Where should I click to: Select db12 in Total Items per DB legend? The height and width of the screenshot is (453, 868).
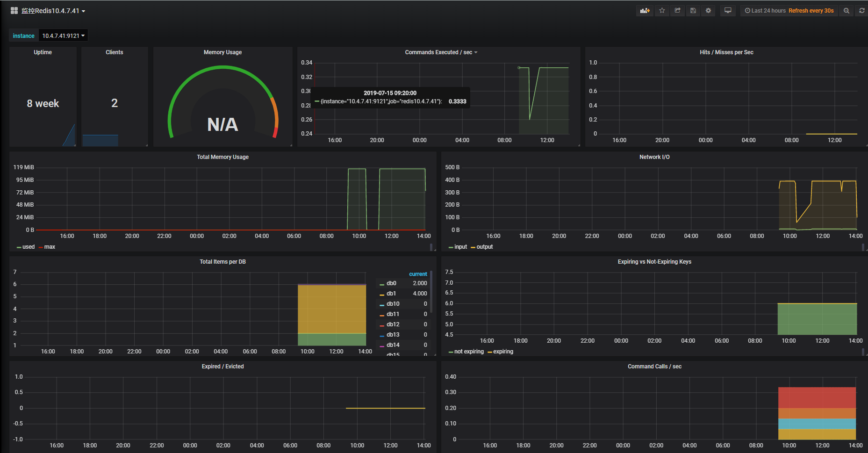(x=393, y=324)
